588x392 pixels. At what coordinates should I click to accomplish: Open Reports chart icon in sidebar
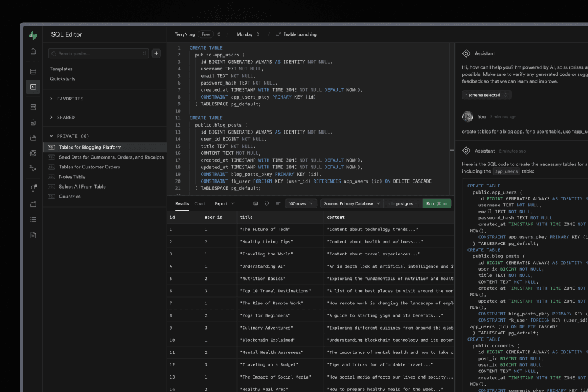click(33, 204)
